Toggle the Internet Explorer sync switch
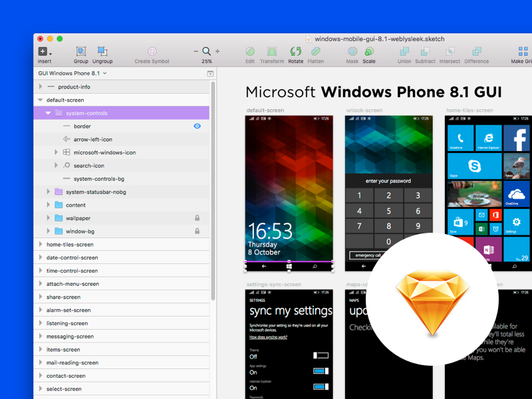 (321, 387)
